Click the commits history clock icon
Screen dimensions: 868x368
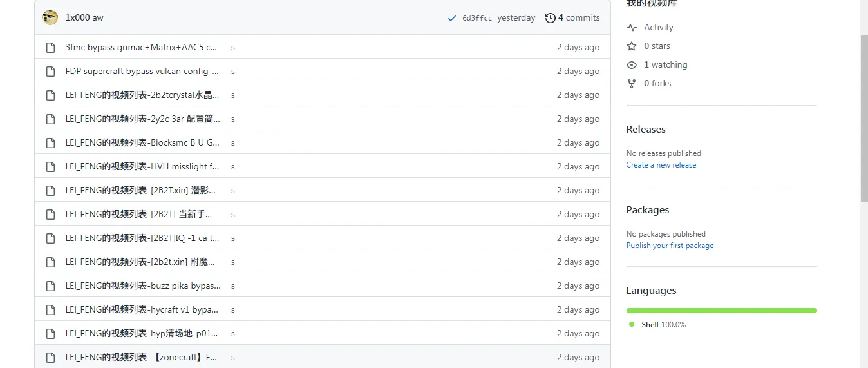tap(550, 18)
